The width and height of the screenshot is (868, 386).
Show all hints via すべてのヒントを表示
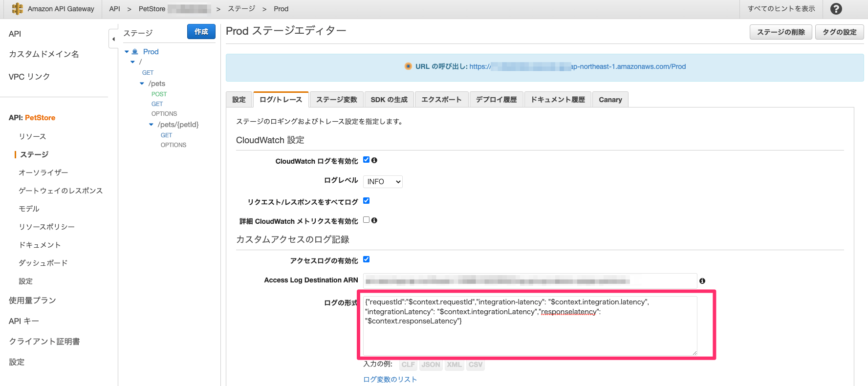coord(781,9)
